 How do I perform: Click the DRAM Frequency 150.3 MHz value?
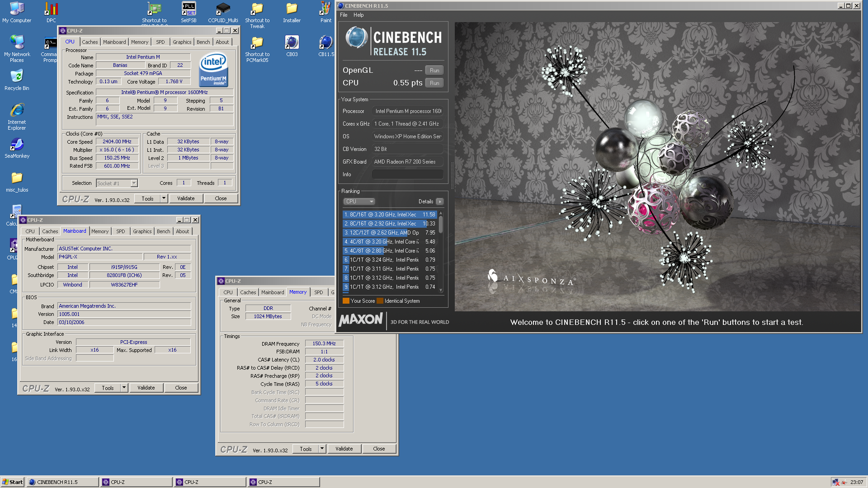click(x=324, y=343)
